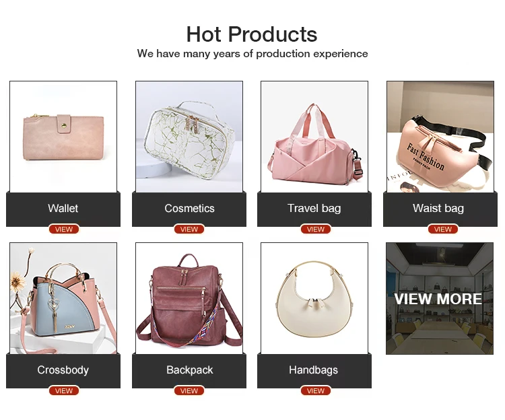
Task: Click the VIEW button under Cosmetics
Action: click(189, 229)
